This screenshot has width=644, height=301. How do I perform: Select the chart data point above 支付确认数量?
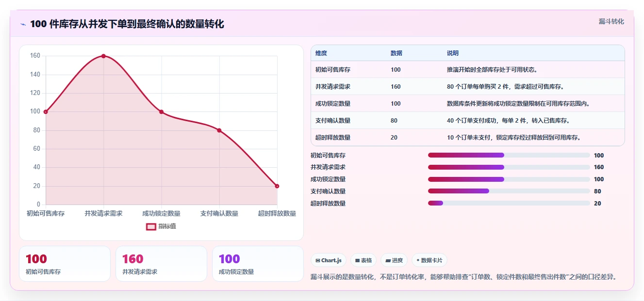click(x=219, y=130)
